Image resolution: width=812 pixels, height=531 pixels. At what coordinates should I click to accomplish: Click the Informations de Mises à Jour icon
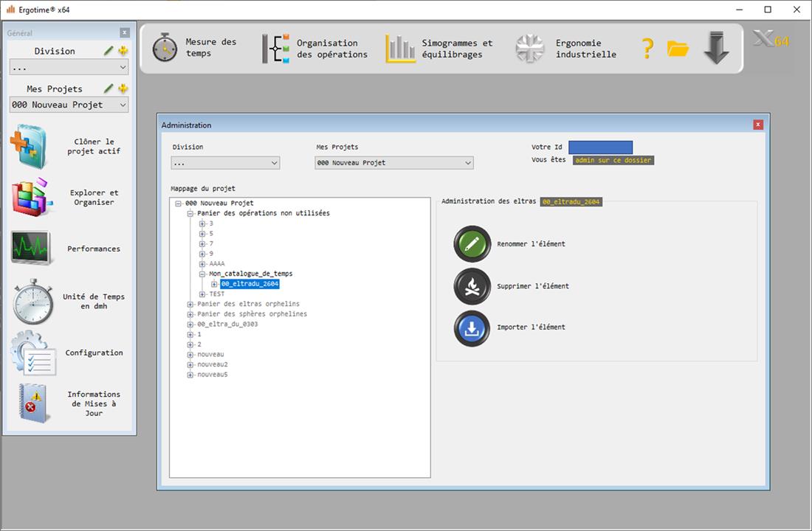(x=33, y=403)
